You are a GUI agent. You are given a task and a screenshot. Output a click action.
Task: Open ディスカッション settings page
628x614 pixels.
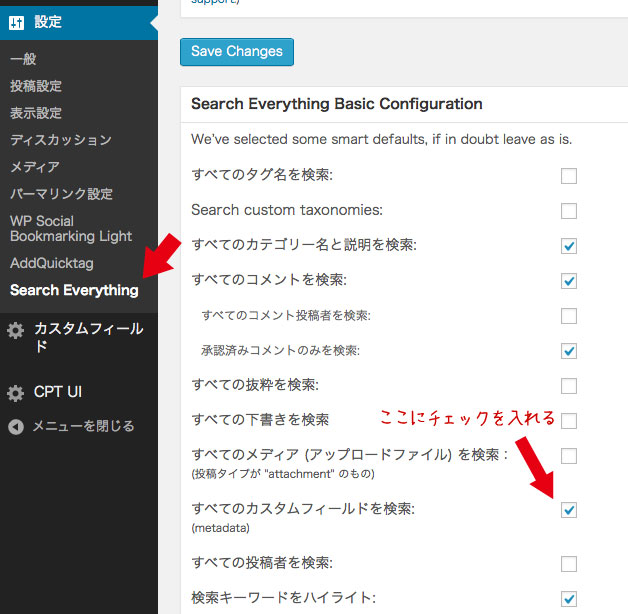tap(61, 139)
